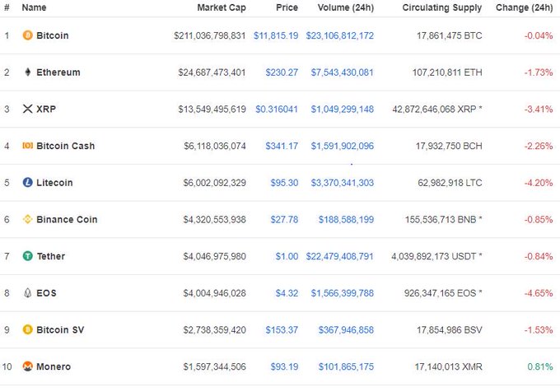Open Bitcoin Cash volume $1,591,902,096

point(342,146)
